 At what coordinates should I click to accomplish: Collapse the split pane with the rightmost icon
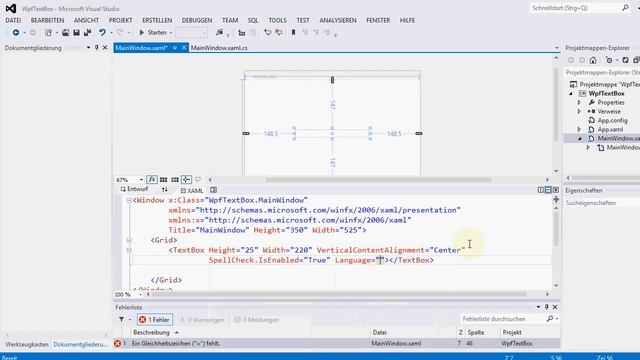pos(556,190)
